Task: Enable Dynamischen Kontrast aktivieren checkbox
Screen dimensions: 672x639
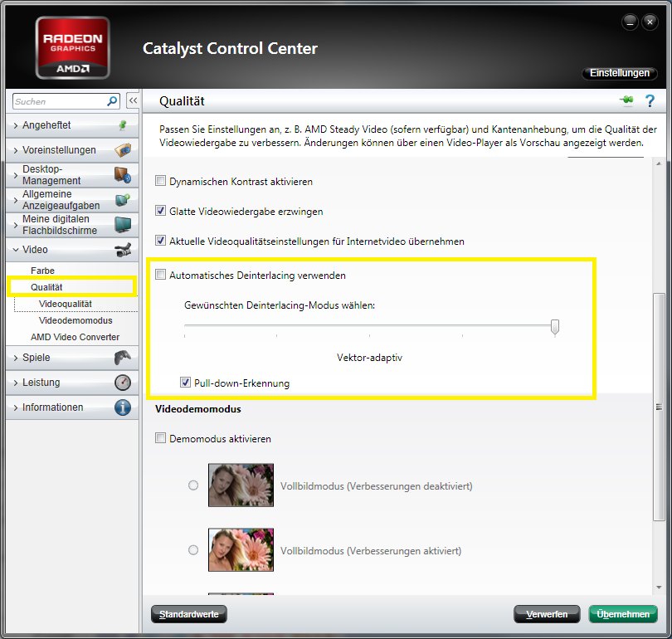Action: click(x=160, y=181)
